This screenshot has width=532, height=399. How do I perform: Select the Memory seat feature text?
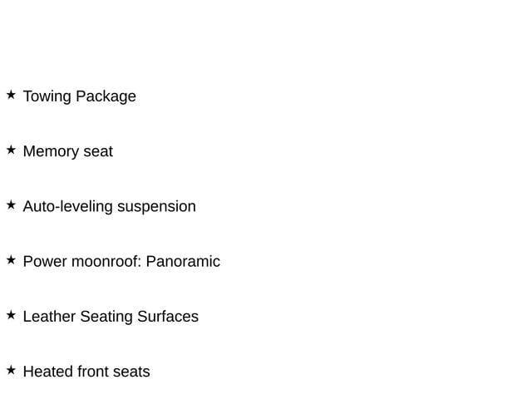[68, 151]
